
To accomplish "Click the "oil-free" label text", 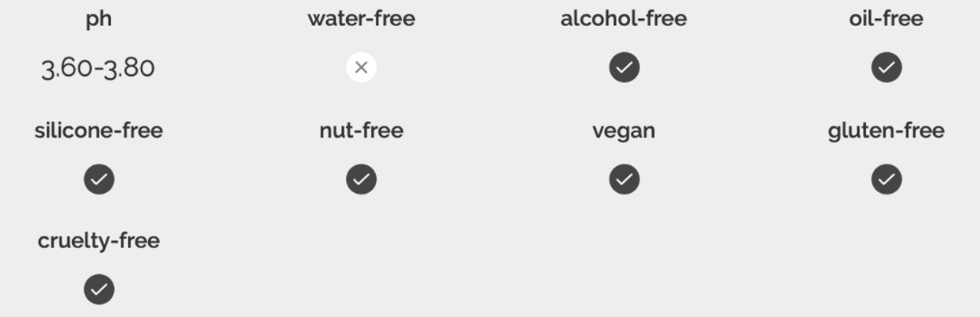I will pyautogui.click(x=886, y=19).
